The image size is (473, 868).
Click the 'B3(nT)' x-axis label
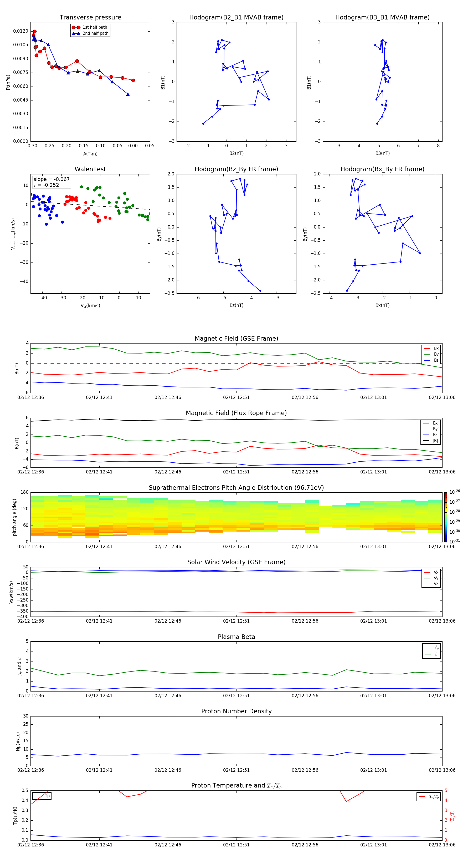(x=382, y=153)
